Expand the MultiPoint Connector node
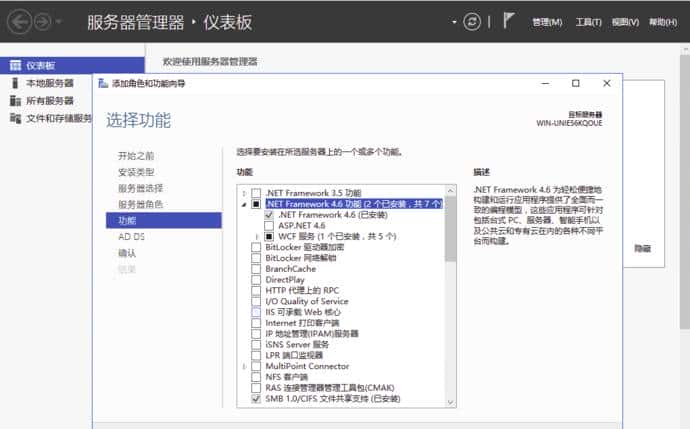 tap(244, 366)
